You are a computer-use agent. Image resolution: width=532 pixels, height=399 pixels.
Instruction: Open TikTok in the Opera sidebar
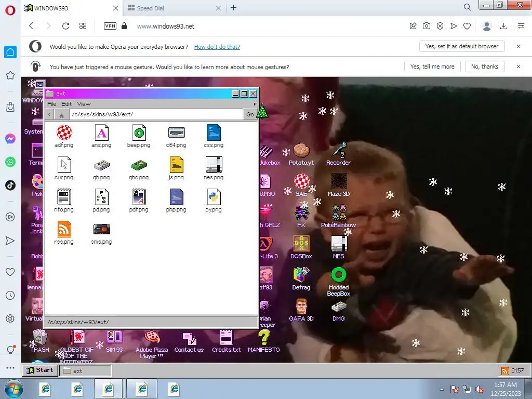tap(10, 185)
